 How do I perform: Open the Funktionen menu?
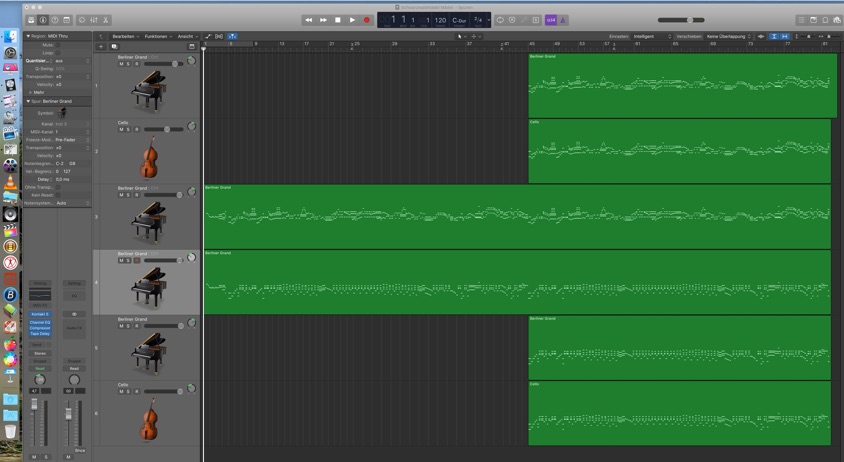click(156, 36)
